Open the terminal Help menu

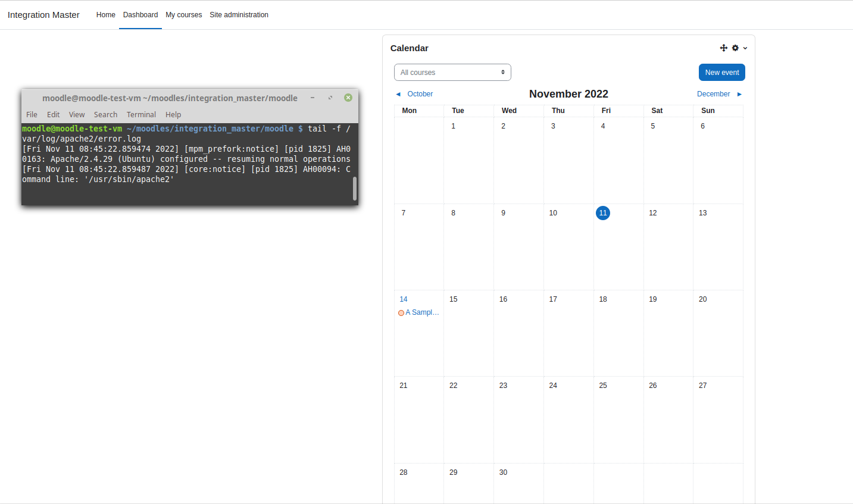[173, 115]
